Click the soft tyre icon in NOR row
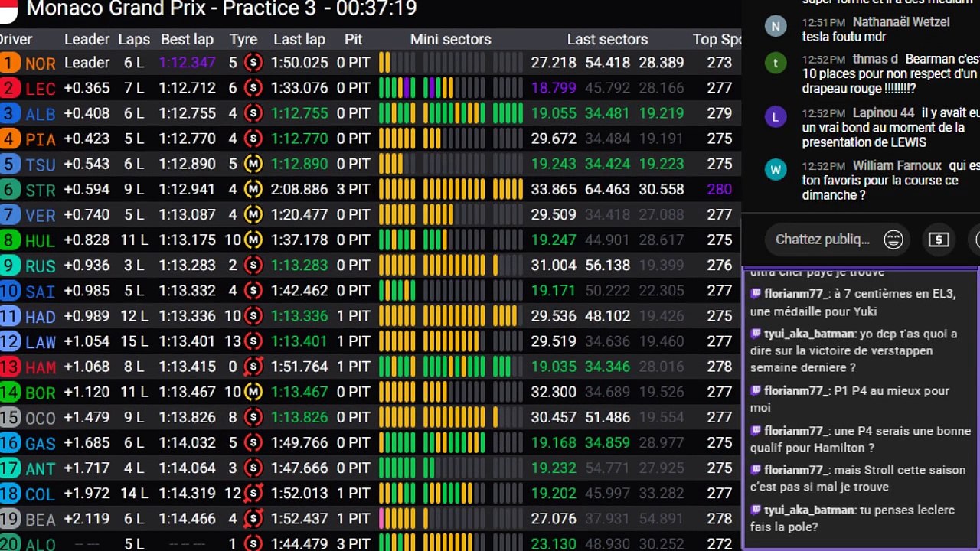Viewport: 980px width, 551px height. tap(253, 63)
